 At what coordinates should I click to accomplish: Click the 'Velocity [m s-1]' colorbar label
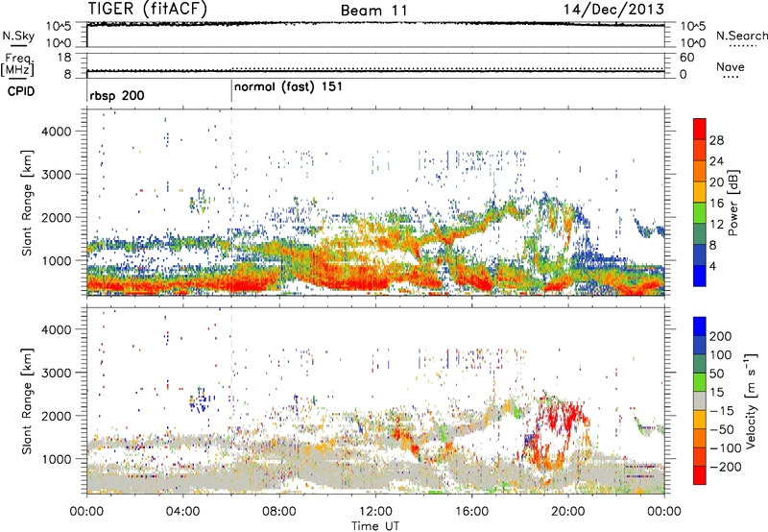pyautogui.click(x=751, y=400)
